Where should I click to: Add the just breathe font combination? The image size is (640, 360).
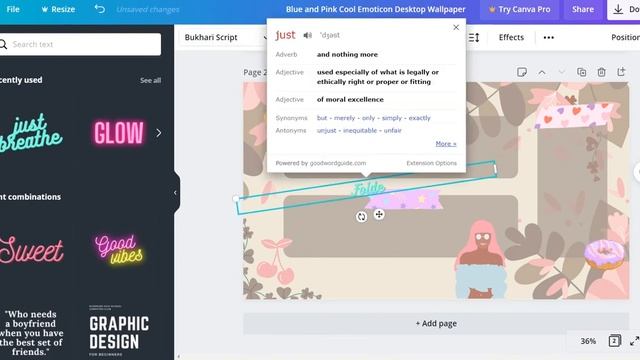click(32, 133)
